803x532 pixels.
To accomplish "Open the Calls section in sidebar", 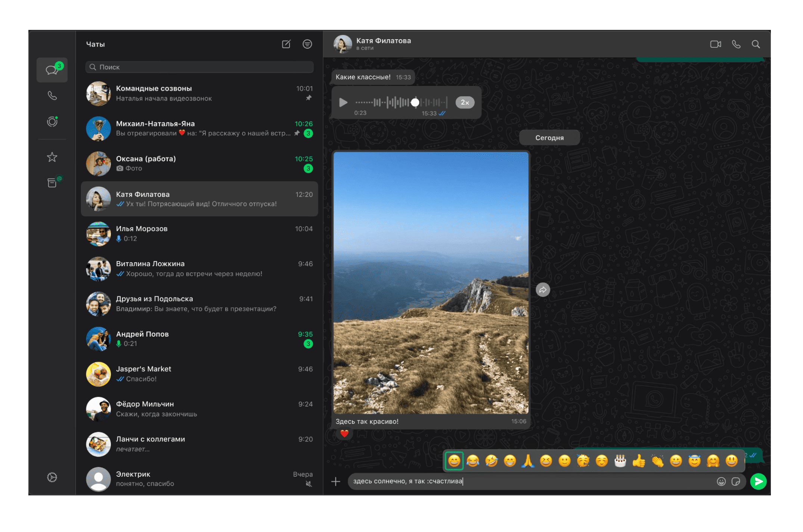I will click(x=52, y=96).
